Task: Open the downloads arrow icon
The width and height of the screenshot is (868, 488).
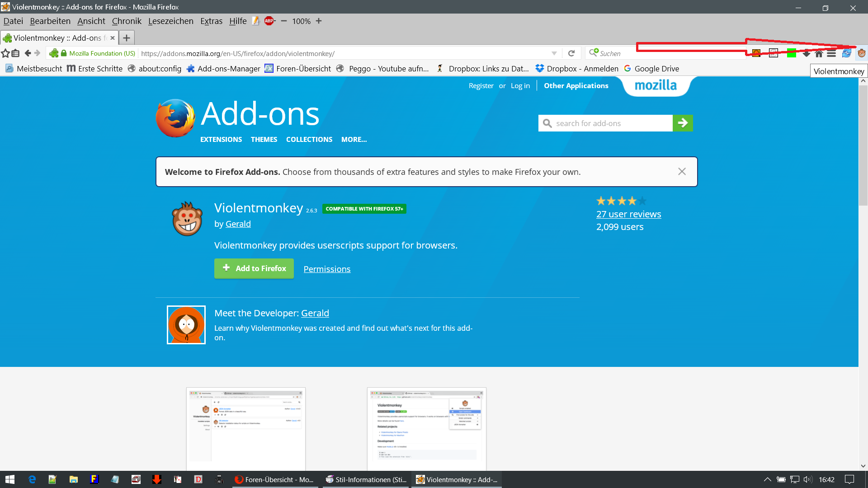Action: coord(807,53)
